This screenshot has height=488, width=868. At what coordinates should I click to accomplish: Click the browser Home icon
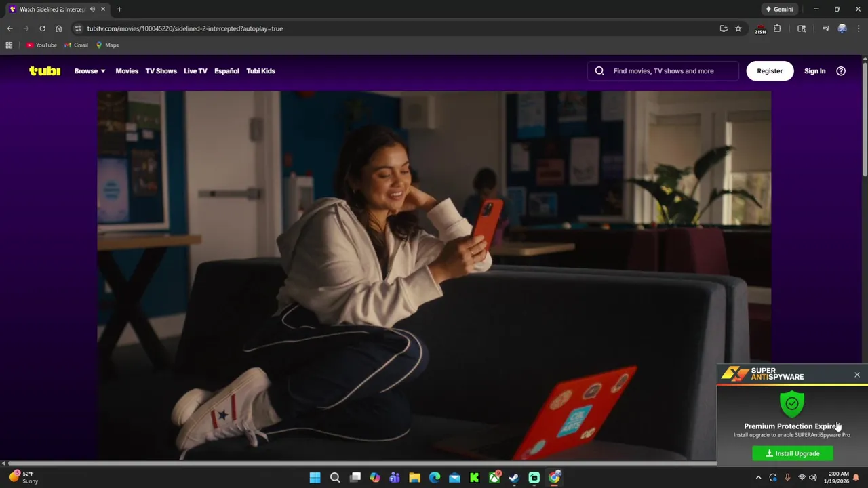click(x=58, y=28)
